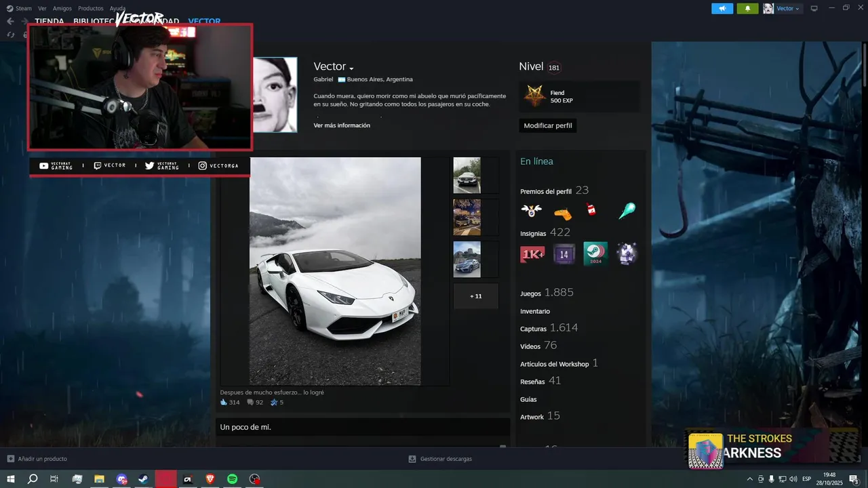Image resolution: width=868 pixels, height=488 pixels.
Task: Open the Ver menu
Action: pos(43,8)
